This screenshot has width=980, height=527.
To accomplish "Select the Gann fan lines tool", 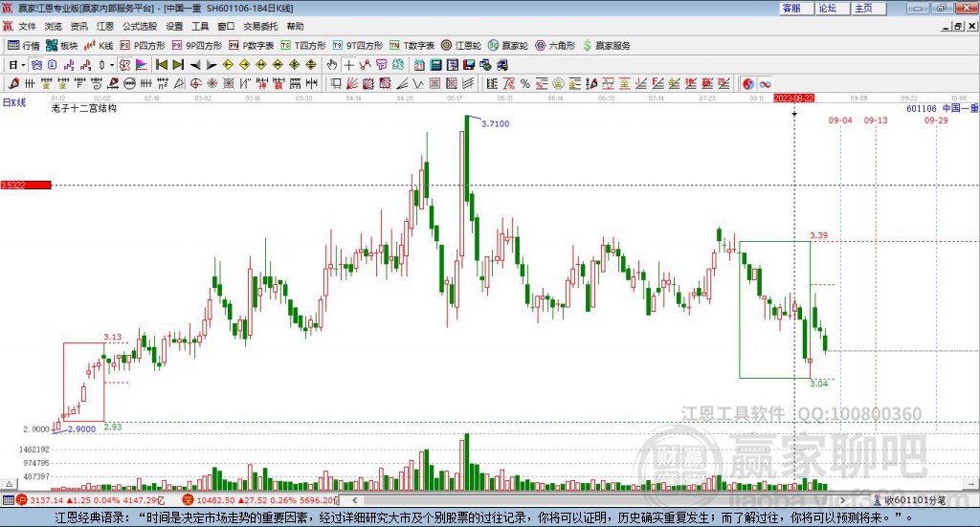I will pos(352,83).
